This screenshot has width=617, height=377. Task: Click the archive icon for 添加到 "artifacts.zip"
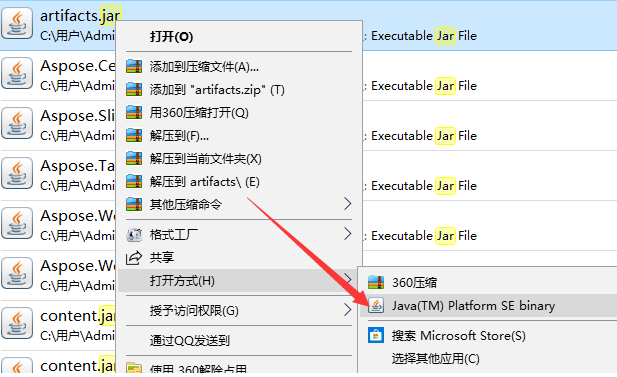click(x=134, y=89)
